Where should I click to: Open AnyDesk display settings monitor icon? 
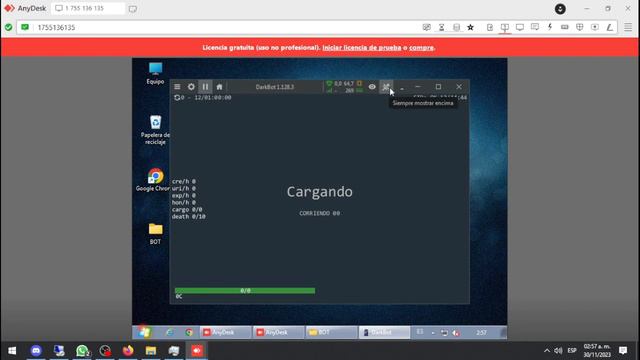click(520, 27)
